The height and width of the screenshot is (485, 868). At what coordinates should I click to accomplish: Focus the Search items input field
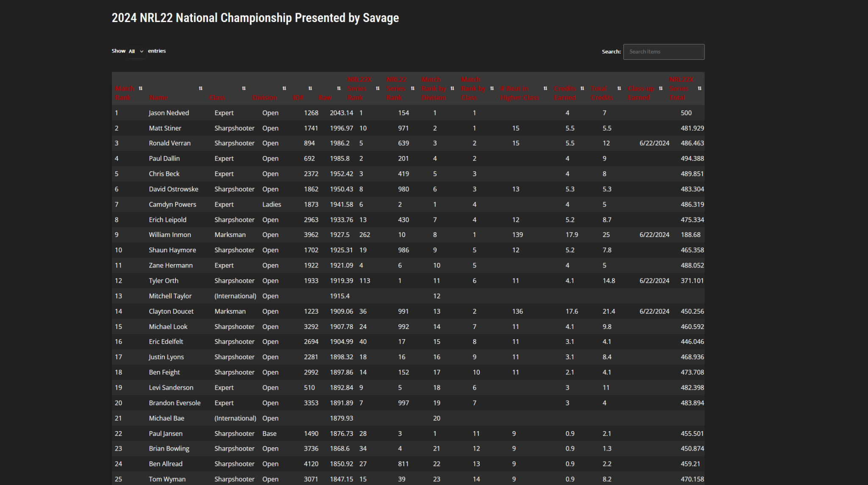click(664, 52)
